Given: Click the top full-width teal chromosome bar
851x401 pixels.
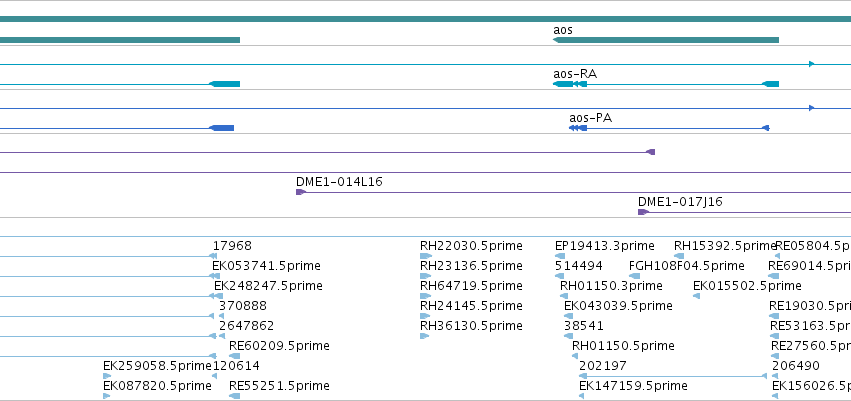Looking at the screenshot, I should (426, 19).
